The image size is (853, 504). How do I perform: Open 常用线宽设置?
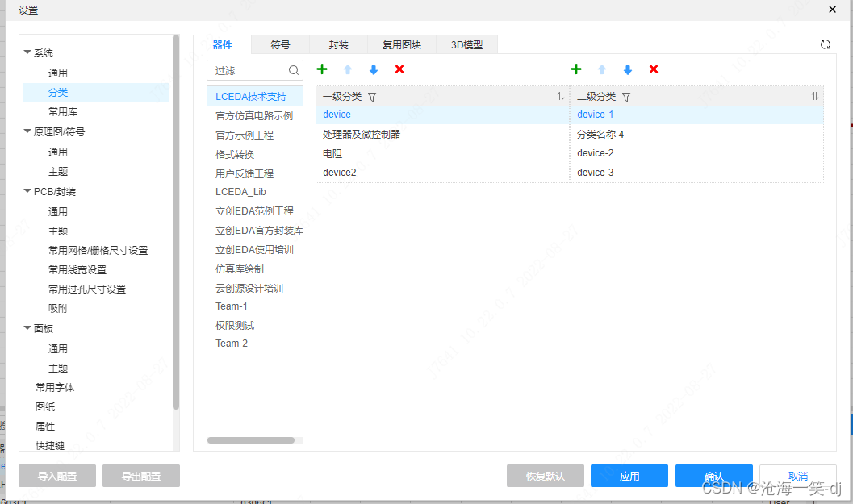pyautogui.click(x=77, y=269)
